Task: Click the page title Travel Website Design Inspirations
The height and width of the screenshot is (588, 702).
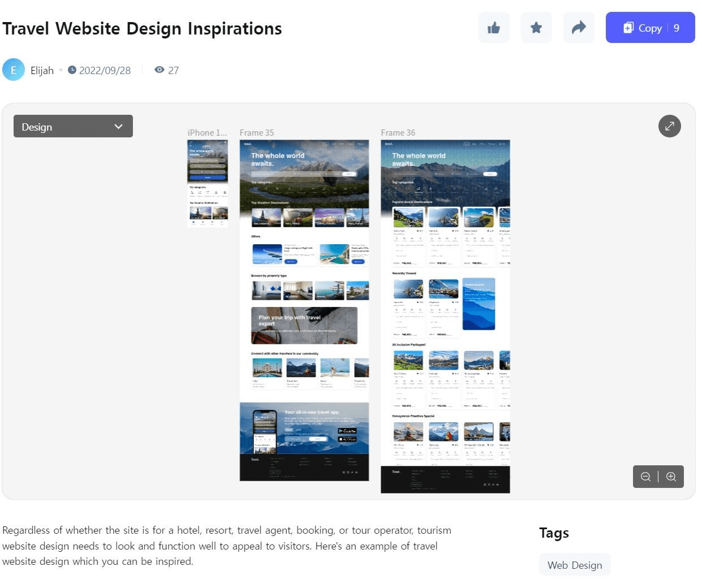Action: pyautogui.click(x=142, y=29)
